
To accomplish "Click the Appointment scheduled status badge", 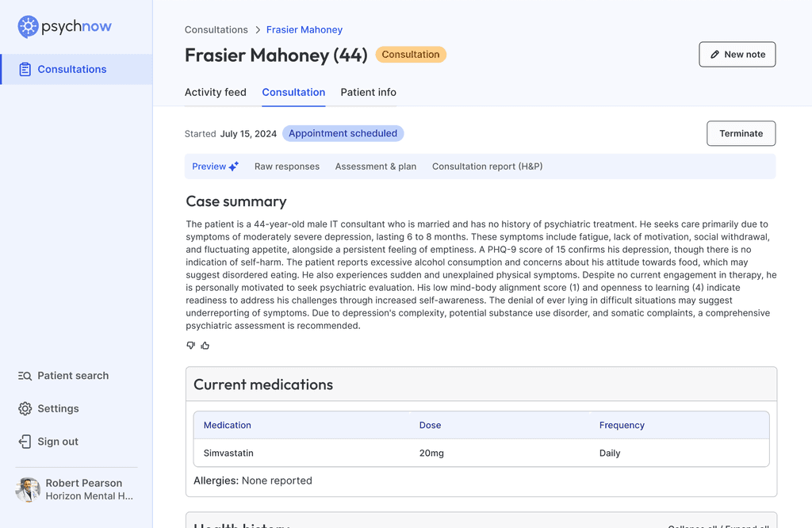I will [x=343, y=133].
